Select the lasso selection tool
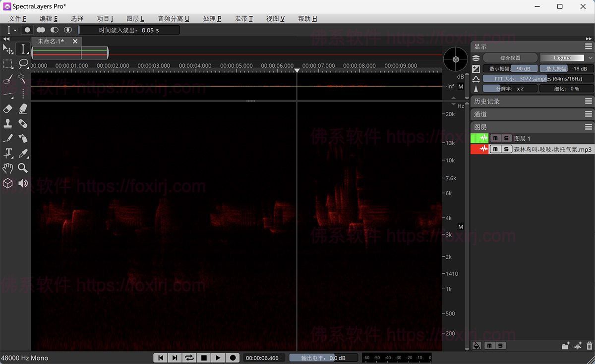595x364 pixels. click(x=23, y=64)
